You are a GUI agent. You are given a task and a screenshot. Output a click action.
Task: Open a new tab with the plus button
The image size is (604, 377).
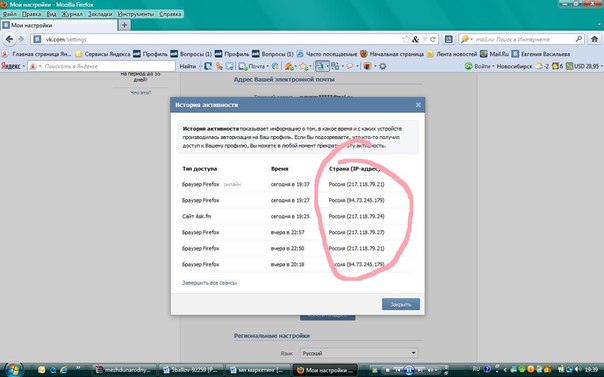point(124,25)
